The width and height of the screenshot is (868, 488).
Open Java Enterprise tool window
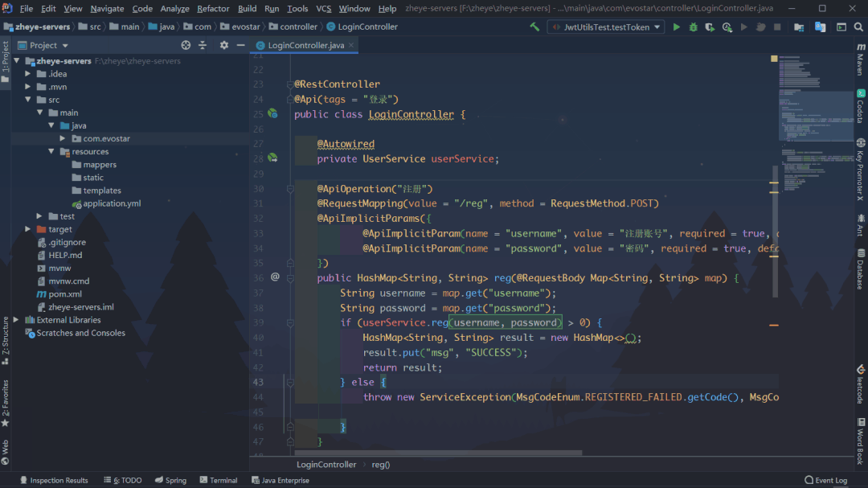pyautogui.click(x=280, y=480)
